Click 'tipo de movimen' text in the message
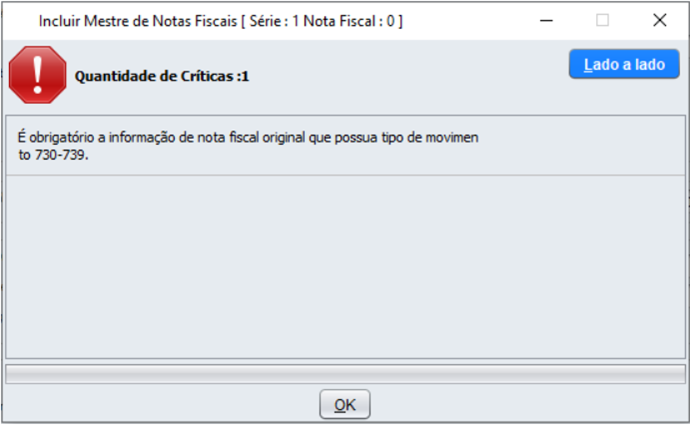690x425 pixels. (429, 137)
